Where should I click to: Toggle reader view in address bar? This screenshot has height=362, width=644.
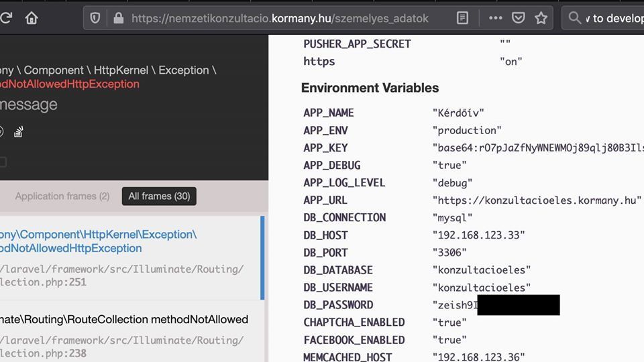pyautogui.click(x=462, y=18)
